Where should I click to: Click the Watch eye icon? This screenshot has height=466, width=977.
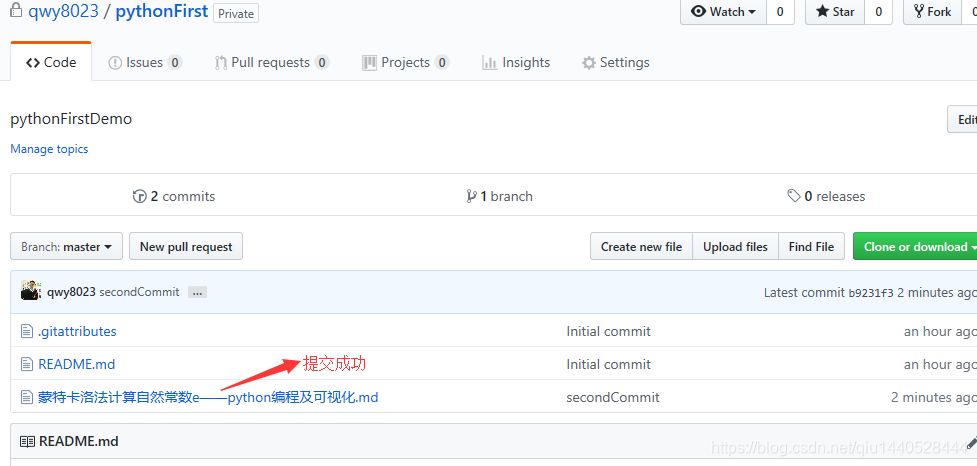[699, 11]
